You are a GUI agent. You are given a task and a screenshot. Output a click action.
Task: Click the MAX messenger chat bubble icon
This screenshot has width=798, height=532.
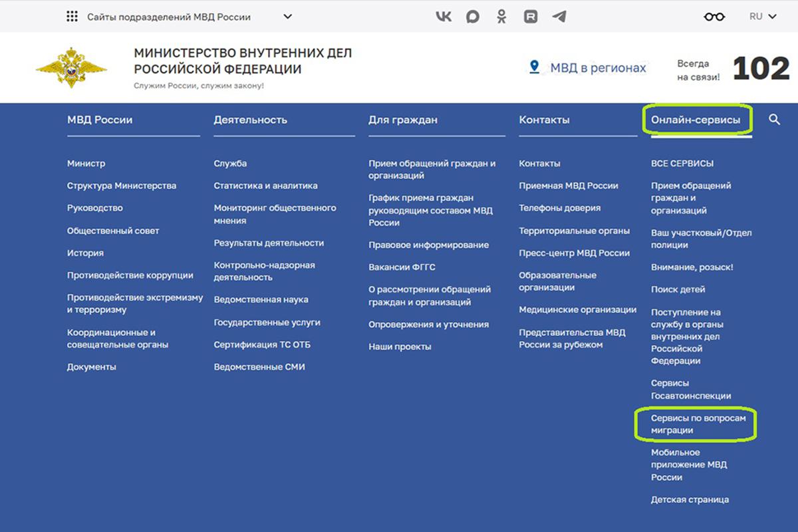pyautogui.click(x=473, y=17)
